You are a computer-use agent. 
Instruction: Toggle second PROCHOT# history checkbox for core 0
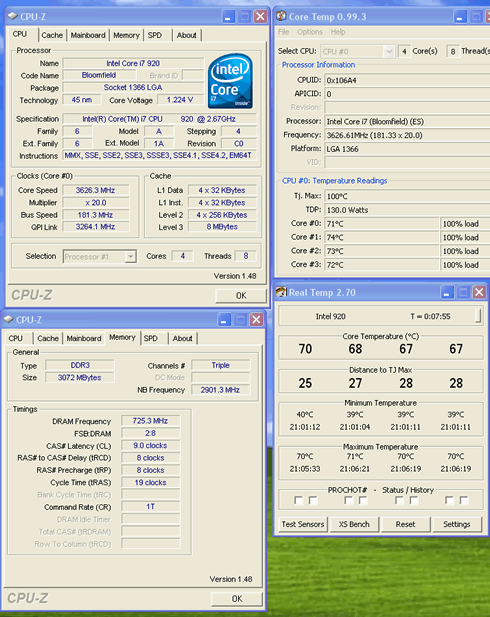(313, 500)
